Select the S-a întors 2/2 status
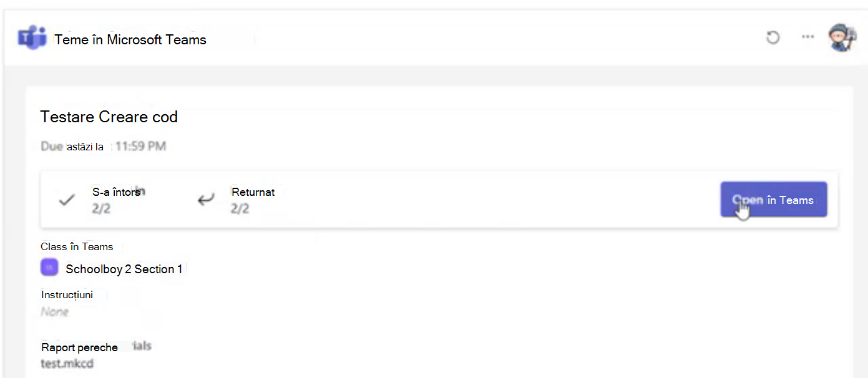The height and width of the screenshot is (378, 868). pos(117,200)
